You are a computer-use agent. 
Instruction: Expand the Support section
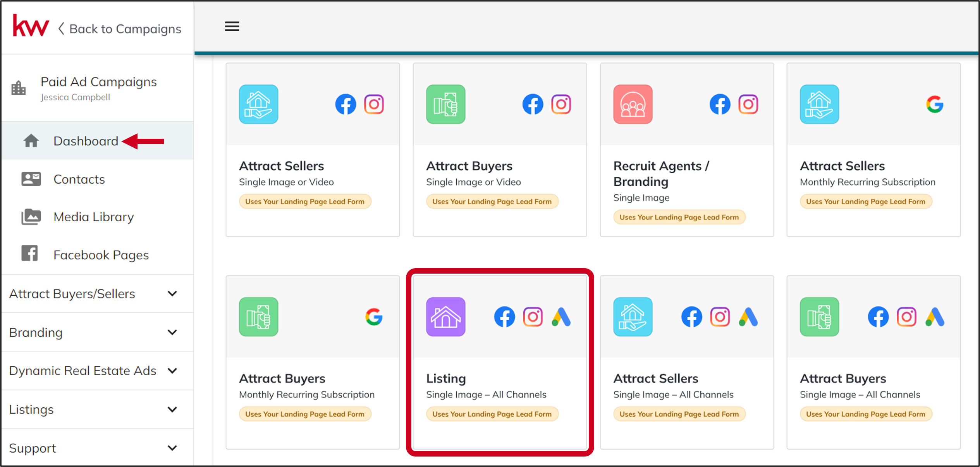[97, 448]
